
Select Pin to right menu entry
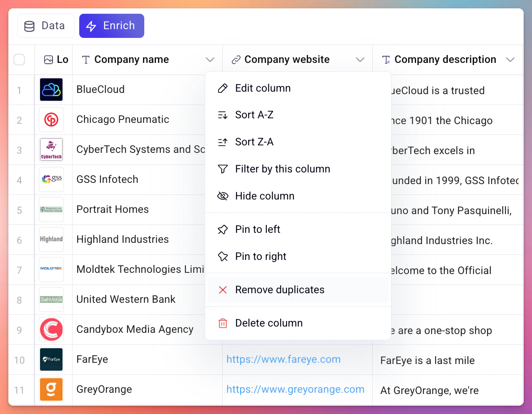(298, 257)
